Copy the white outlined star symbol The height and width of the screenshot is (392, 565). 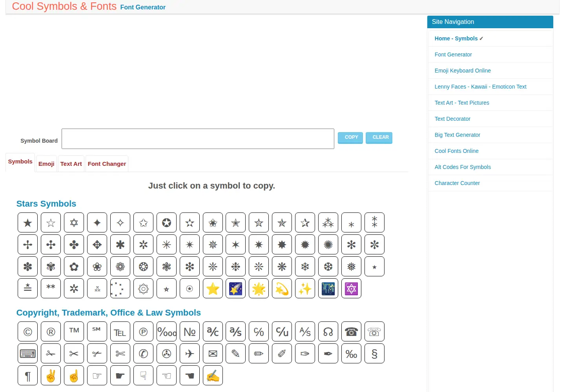tap(51, 223)
